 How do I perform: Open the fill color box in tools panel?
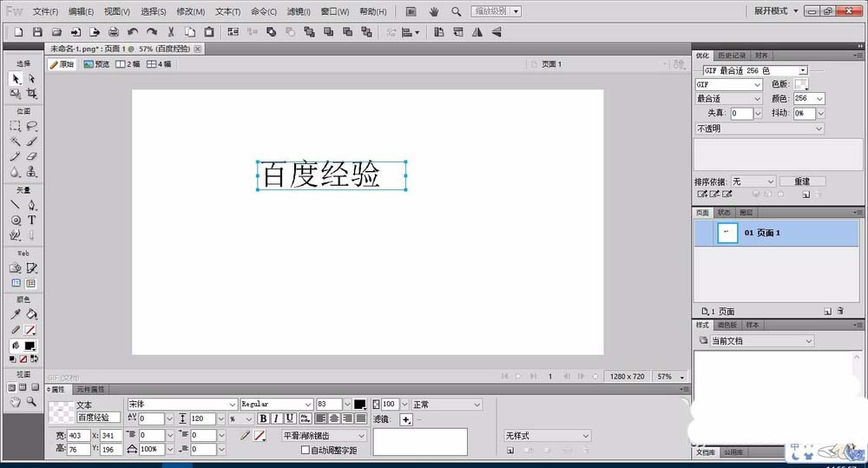pyautogui.click(x=30, y=346)
